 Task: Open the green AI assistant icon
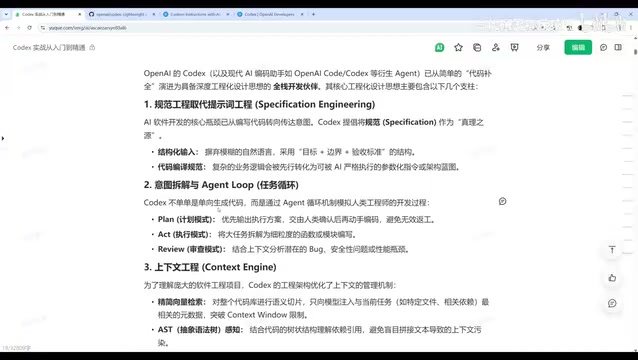[439, 48]
